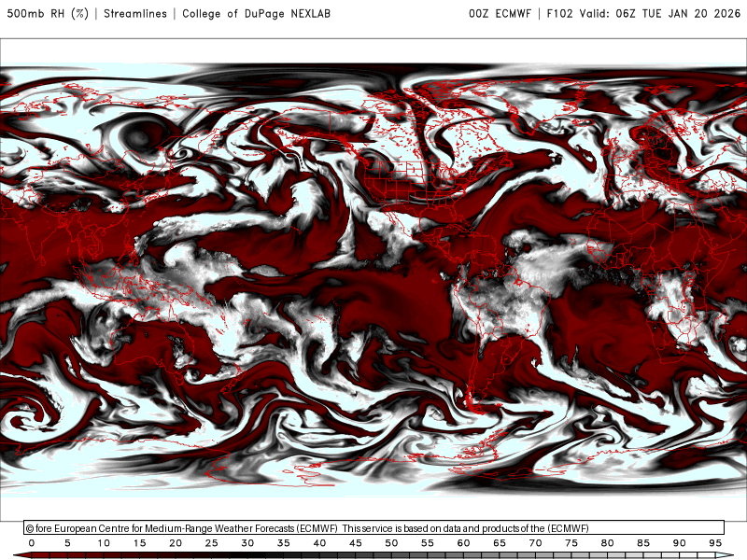The image size is (747, 560).
Task: Click the ECMWF copyright notice bar
Action: [x=374, y=527]
